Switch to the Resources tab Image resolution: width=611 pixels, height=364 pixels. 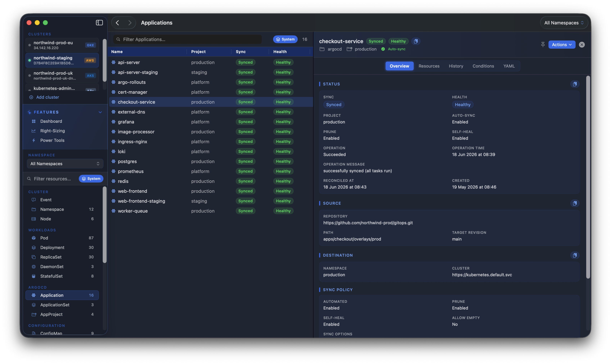click(429, 66)
